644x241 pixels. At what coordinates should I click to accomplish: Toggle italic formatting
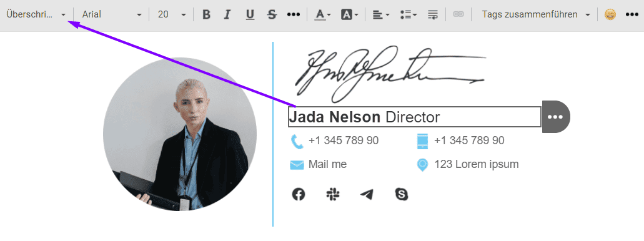coord(227,15)
